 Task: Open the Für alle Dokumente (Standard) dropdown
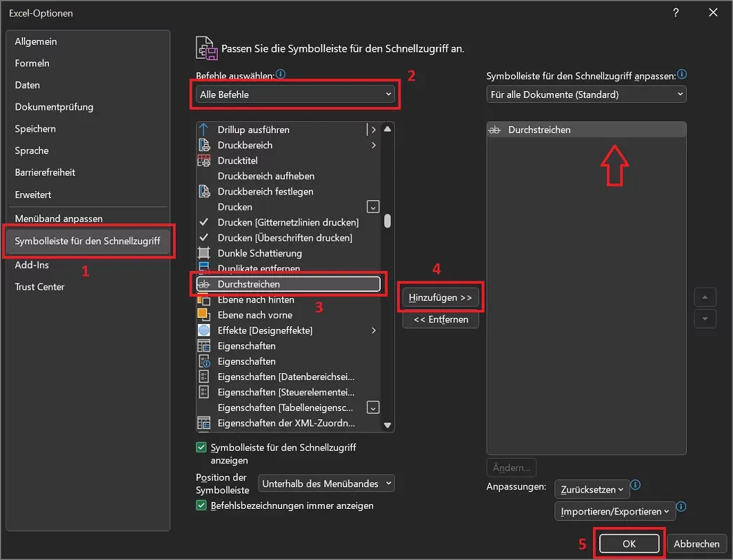point(586,94)
